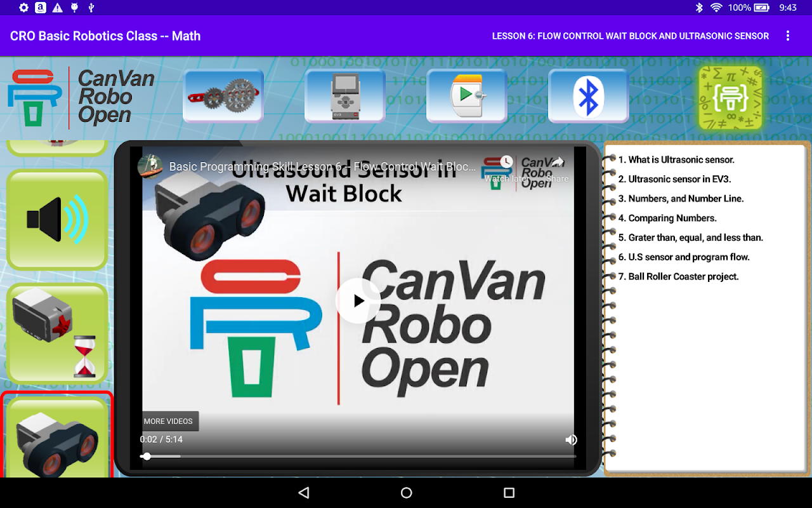The height and width of the screenshot is (508, 812).
Task: Open the three-dot overflow menu
Action: click(x=788, y=36)
